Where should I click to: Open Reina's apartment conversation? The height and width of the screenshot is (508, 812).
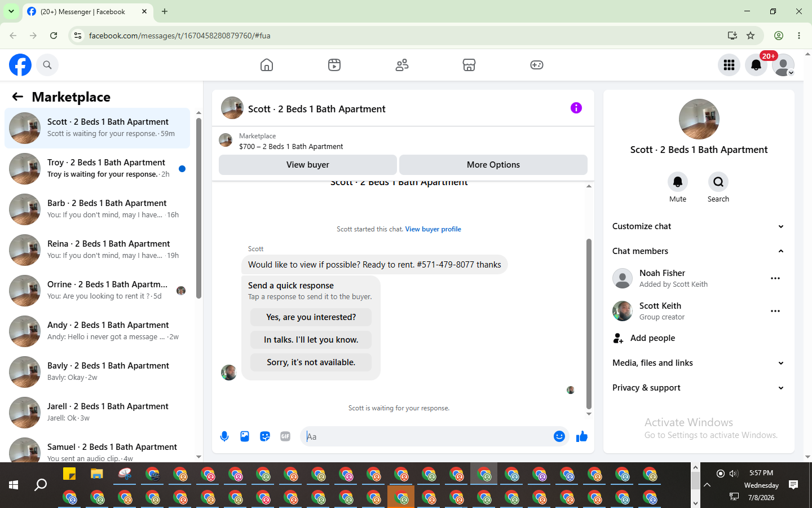click(x=97, y=250)
